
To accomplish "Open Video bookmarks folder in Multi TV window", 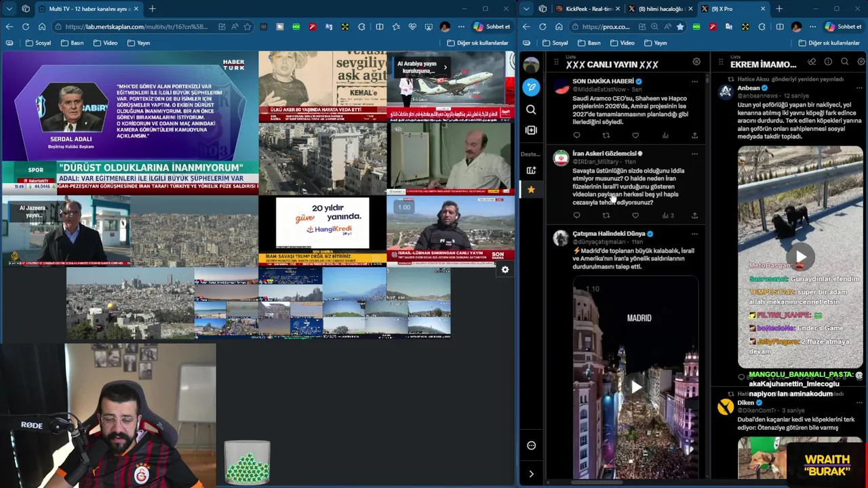I will pos(104,43).
